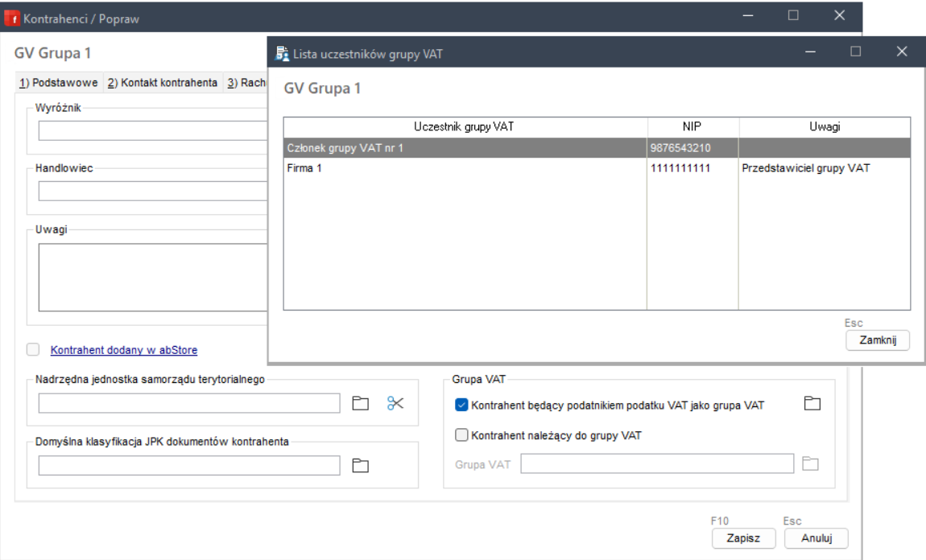Close the Kontrahenci / Popraw window

coord(839,15)
